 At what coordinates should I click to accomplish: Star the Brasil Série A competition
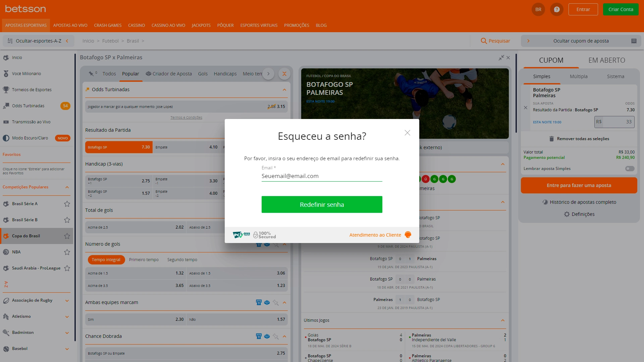coord(67,204)
